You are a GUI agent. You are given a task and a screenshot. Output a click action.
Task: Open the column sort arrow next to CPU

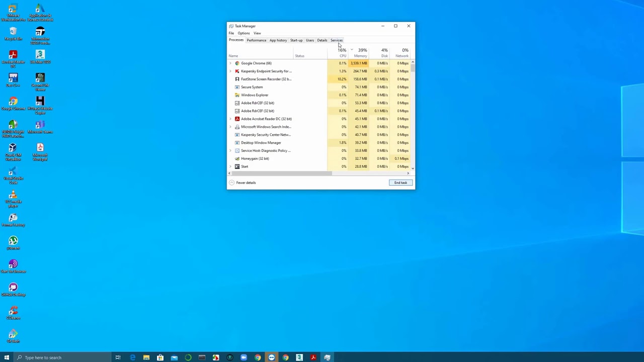[x=352, y=50]
